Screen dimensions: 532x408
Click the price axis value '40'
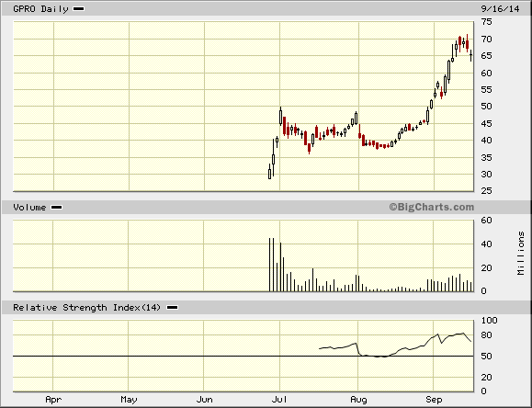(x=487, y=141)
